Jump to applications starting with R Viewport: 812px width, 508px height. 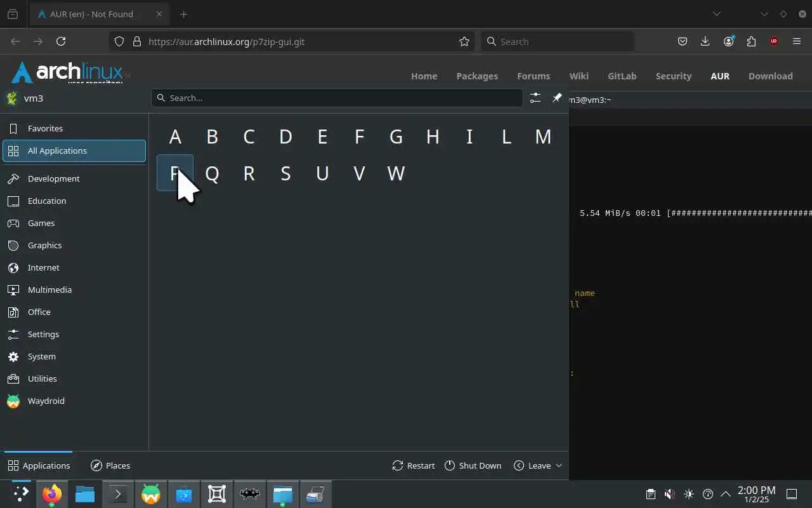[249, 173]
